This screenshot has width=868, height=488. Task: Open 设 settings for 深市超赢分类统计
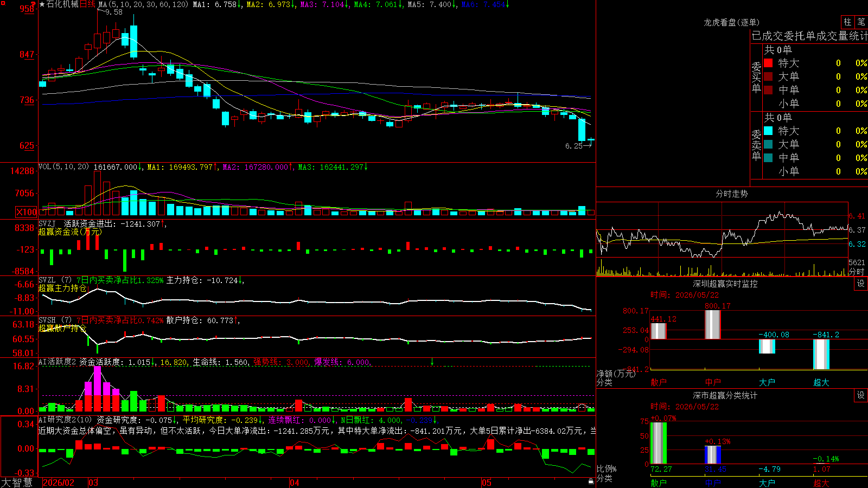pos(861,395)
